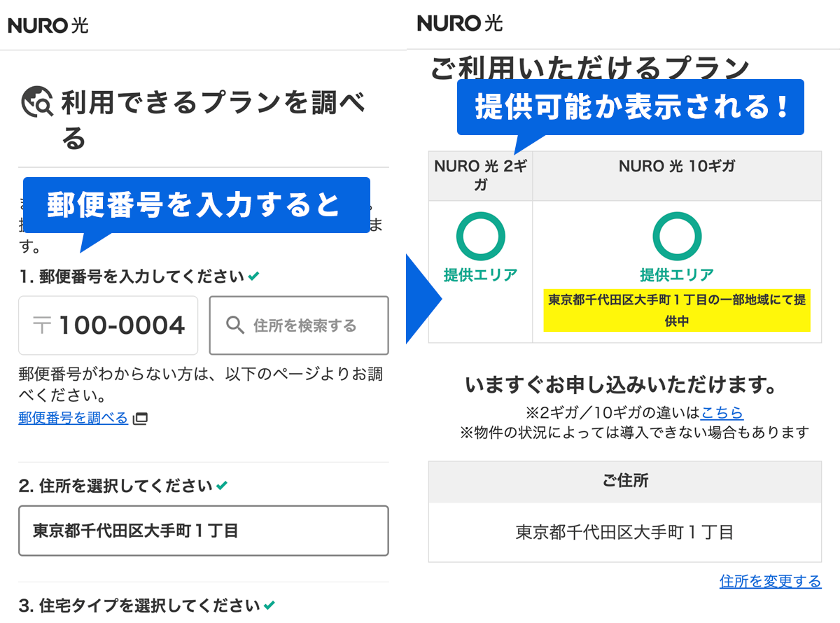Click the postal code field showing 100-0004
Viewport: 840px width, 623px height.
click(x=108, y=325)
